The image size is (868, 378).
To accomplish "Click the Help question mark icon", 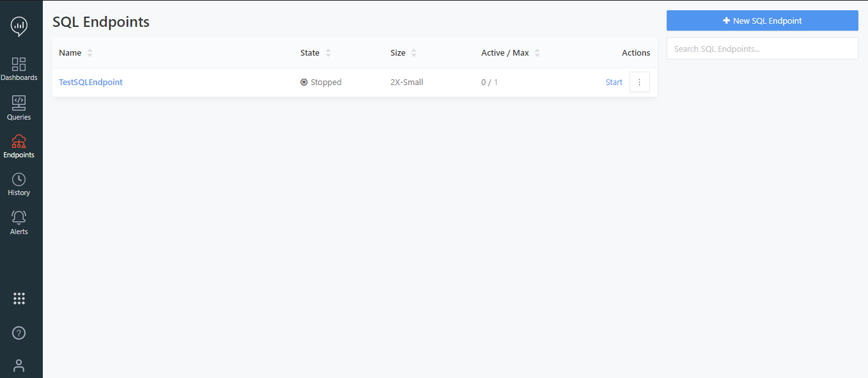I will pos(19,333).
